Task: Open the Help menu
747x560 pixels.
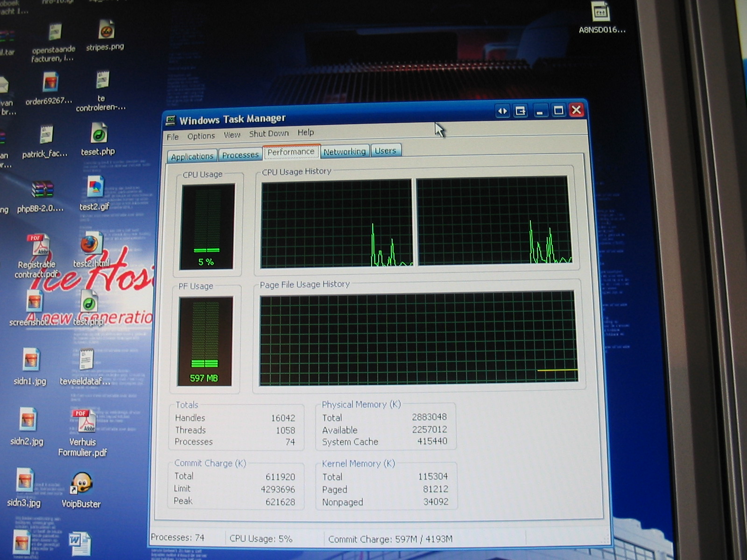Action: coord(306,133)
